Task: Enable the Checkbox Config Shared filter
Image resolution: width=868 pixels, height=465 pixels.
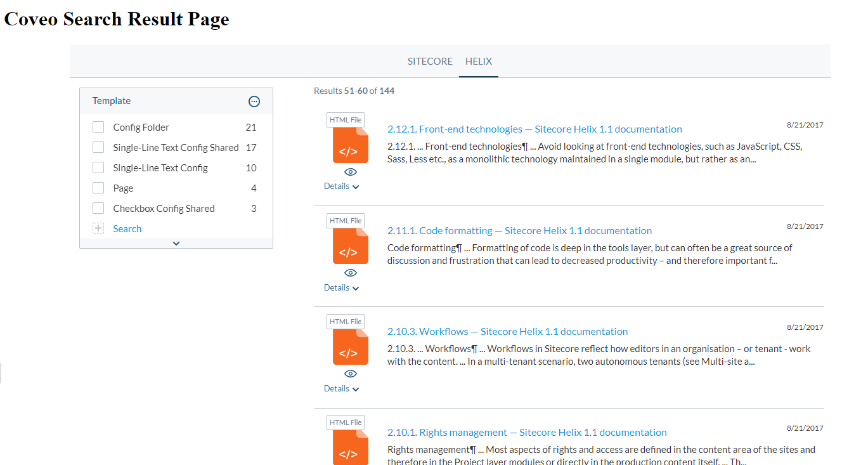Action: (98, 208)
